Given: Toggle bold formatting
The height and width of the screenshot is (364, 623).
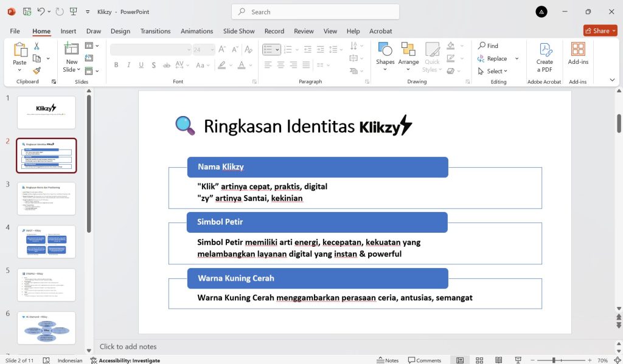Looking at the screenshot, I should click(x=116, y=64).
